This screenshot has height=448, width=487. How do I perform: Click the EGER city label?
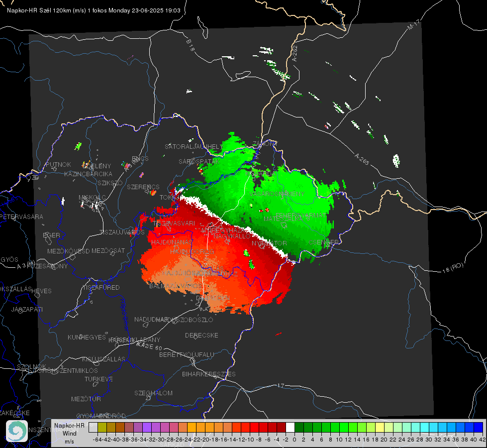52,235
